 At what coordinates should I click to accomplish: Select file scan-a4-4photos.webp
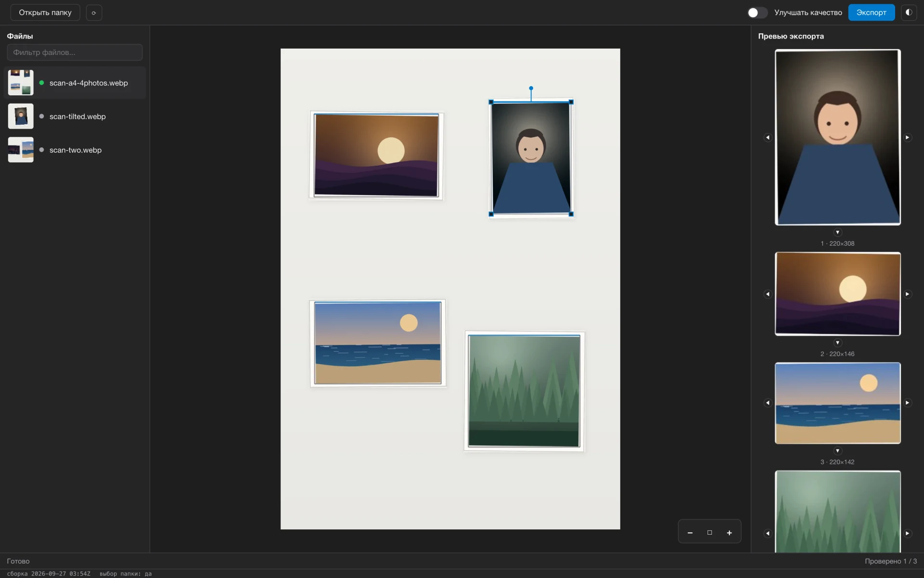coord(75,83)
